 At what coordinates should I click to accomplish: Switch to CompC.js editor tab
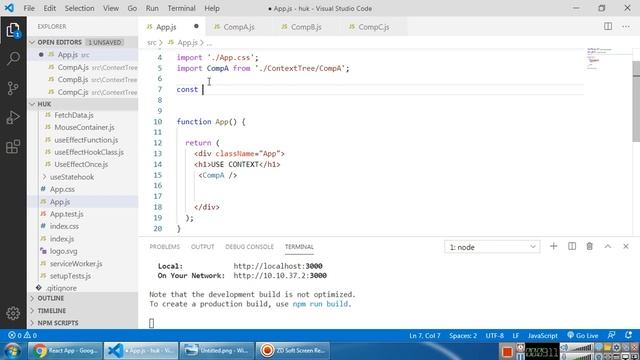[373, 27]
